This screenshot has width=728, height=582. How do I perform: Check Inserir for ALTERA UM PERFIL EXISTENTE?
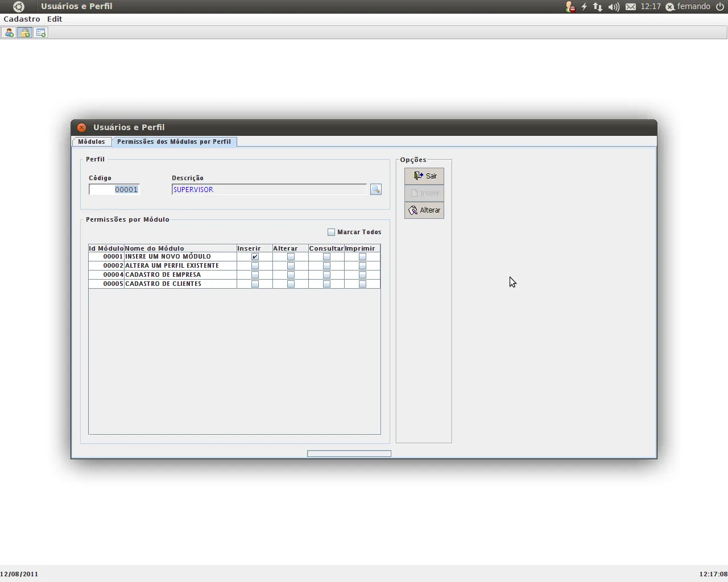255,266
